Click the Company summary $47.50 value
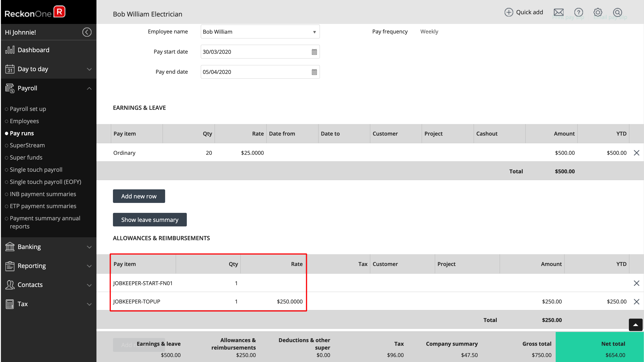 [469, 355]
